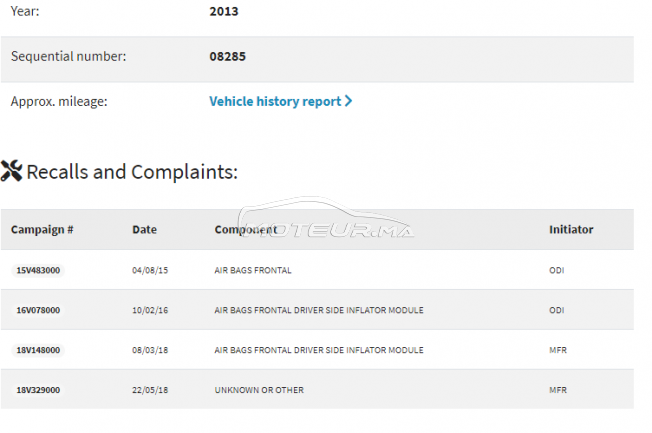Open campaign 16V078000
Image resolution: width=652 pixels, height=433 pixels.
pos(38,310)
